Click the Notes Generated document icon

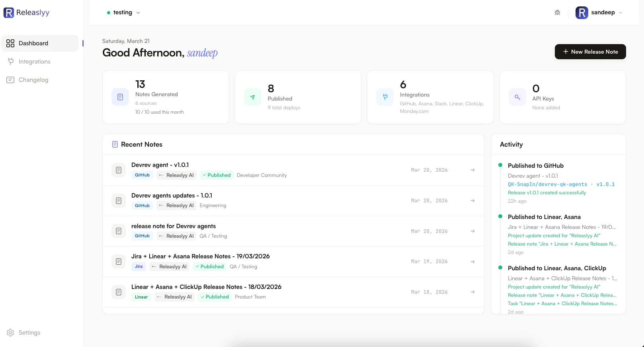[x=120, y=97]
